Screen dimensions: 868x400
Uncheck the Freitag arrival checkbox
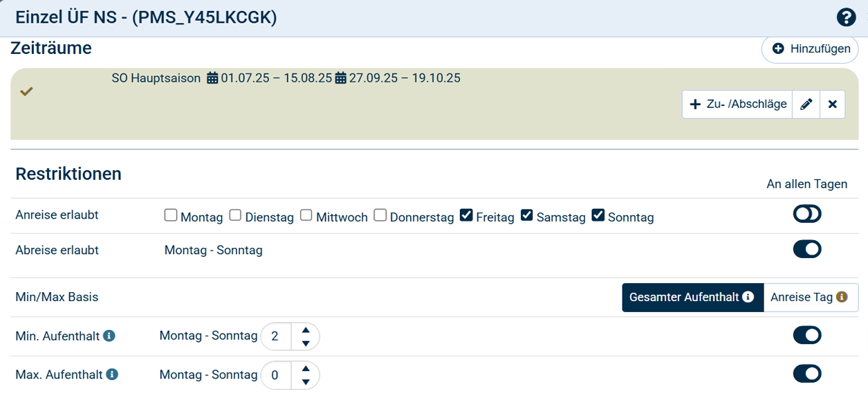(x=466, y=216)
